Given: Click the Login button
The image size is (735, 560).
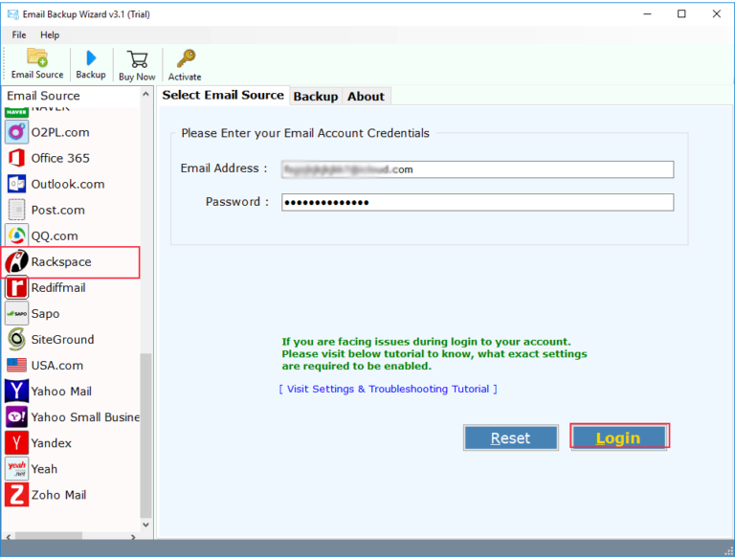Looking at the screenshot, I should pos(618,437).
